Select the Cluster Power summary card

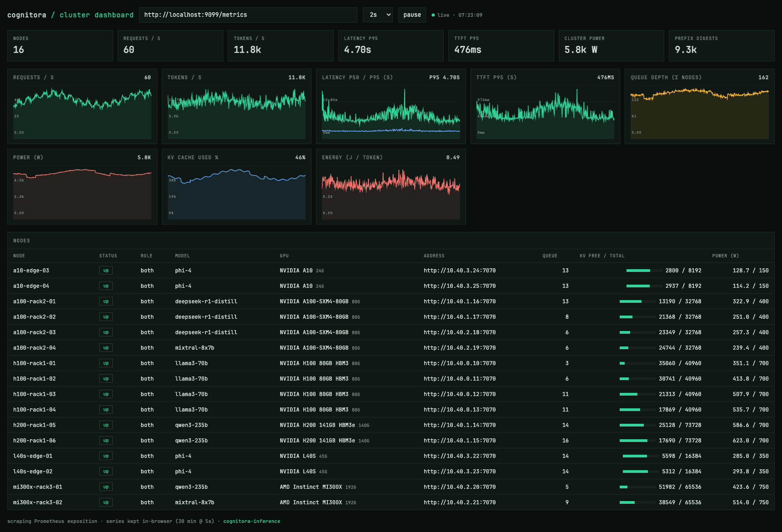click(611, 45)
